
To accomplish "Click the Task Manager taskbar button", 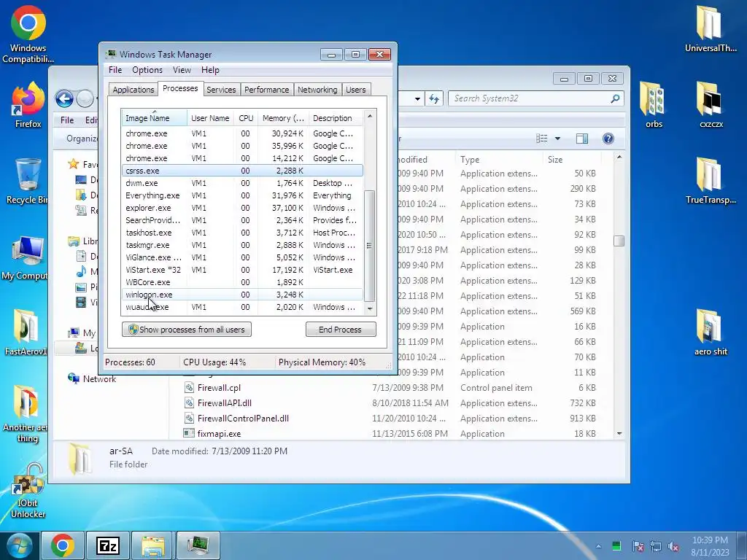I will click(198, 545).
